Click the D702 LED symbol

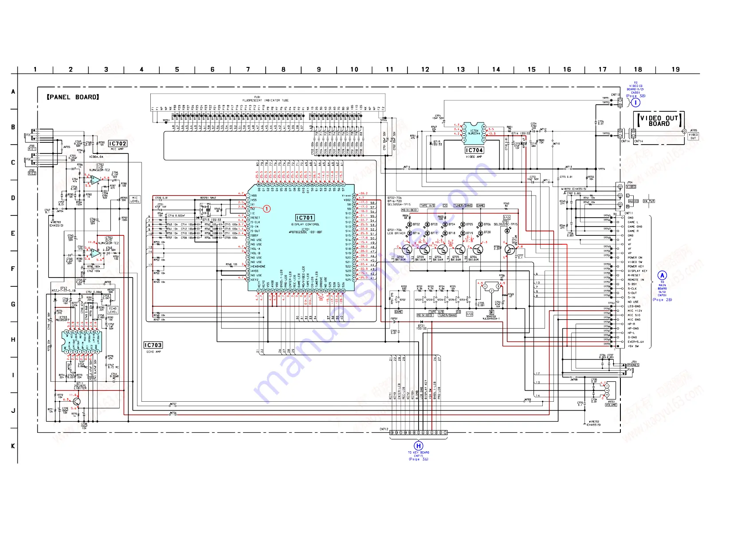tap(410, 225)
